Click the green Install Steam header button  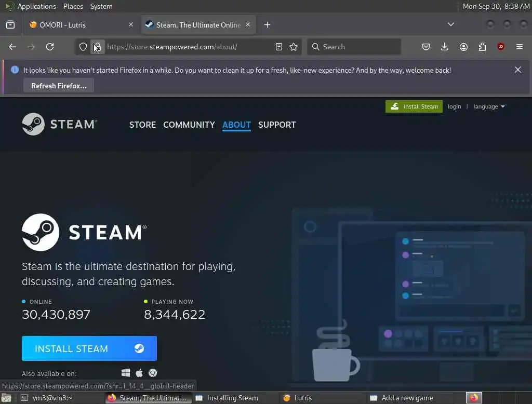(414, 106)
